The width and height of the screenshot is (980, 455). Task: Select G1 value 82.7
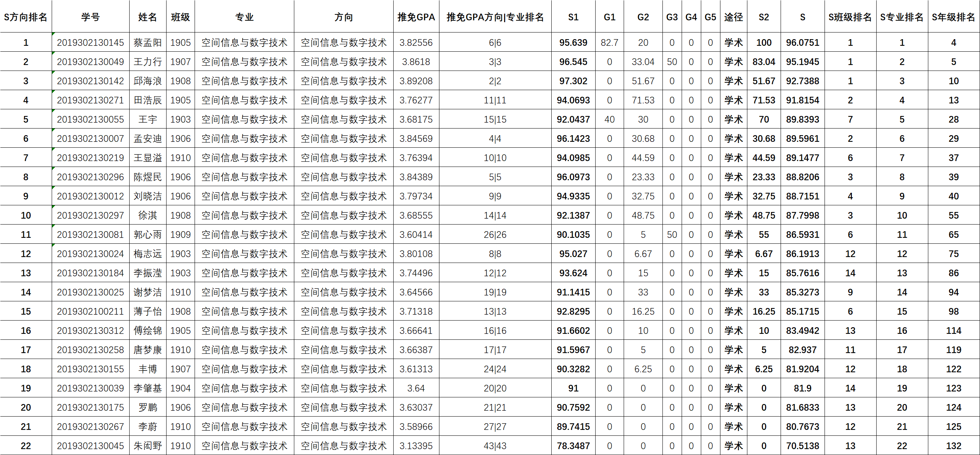pyautogui.click(x=610, y=42)
